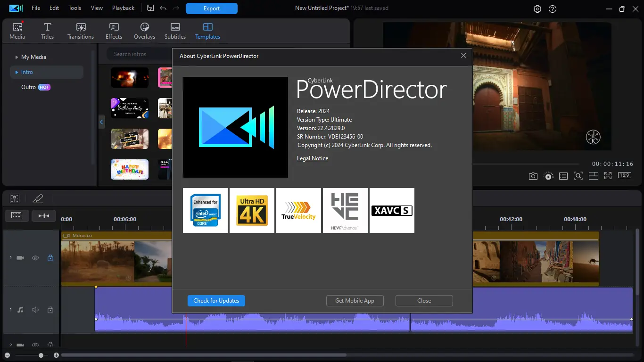Click the blue Export button

[x=212, y=8]
